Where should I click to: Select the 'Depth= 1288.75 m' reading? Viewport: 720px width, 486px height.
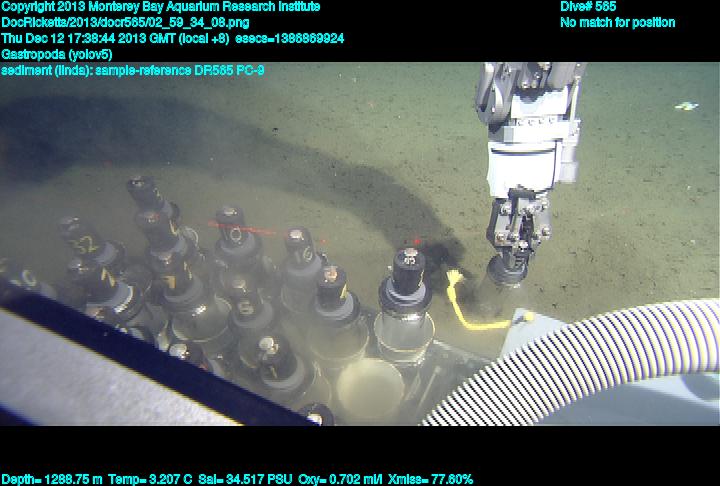52,480
